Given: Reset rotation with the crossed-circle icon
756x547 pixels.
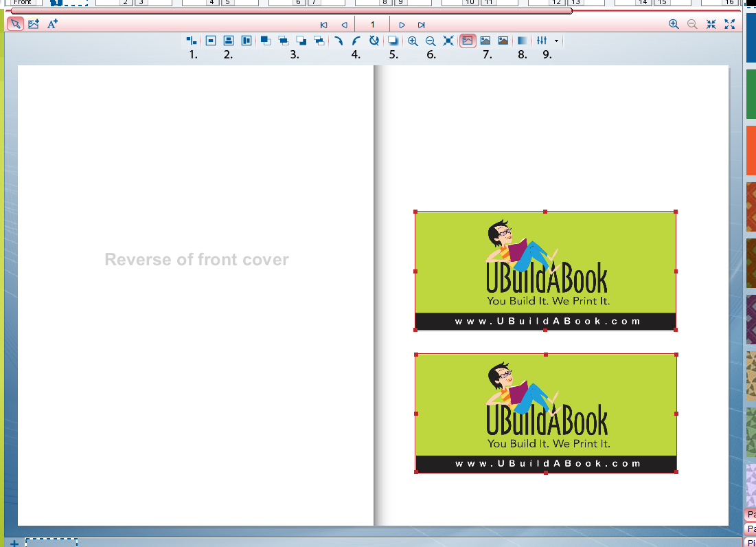Looking at the screenshot, I should (374, 41).
